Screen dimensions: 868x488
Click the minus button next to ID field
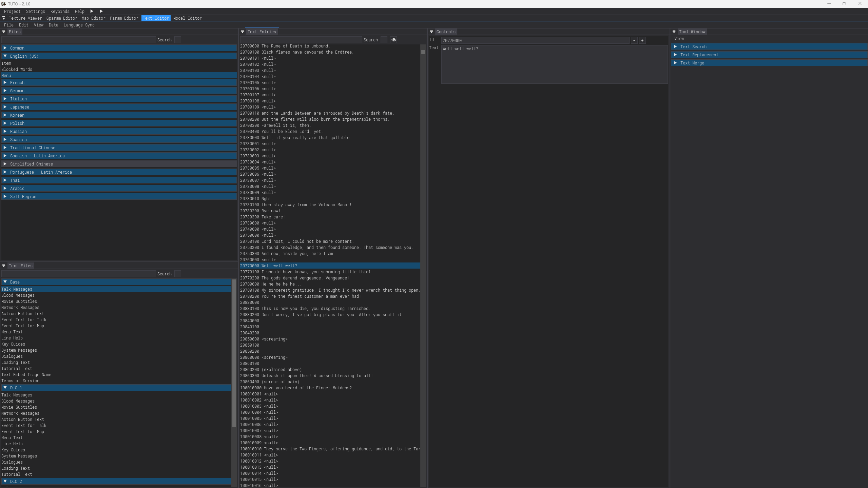634,40
